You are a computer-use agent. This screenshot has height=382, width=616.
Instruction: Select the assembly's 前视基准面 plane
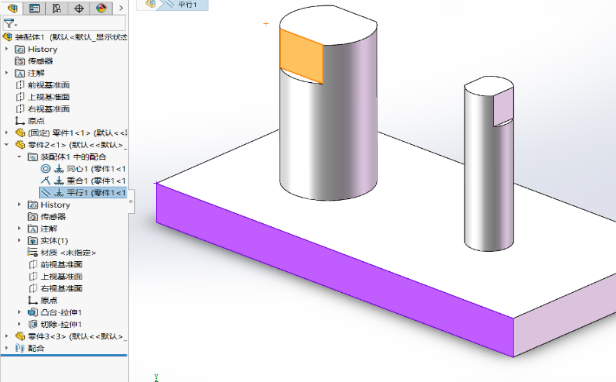point(42,85)
